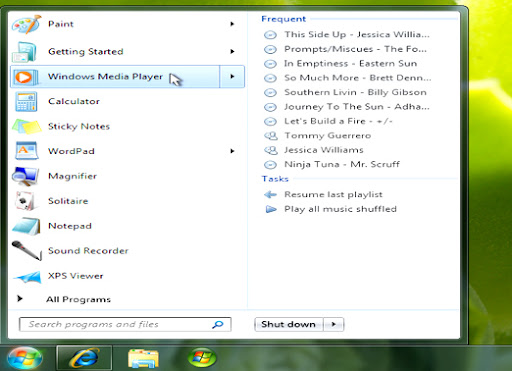Click disc icon beside Ninja Tuna
Viewport: 512px width, 371px height.
270,165
